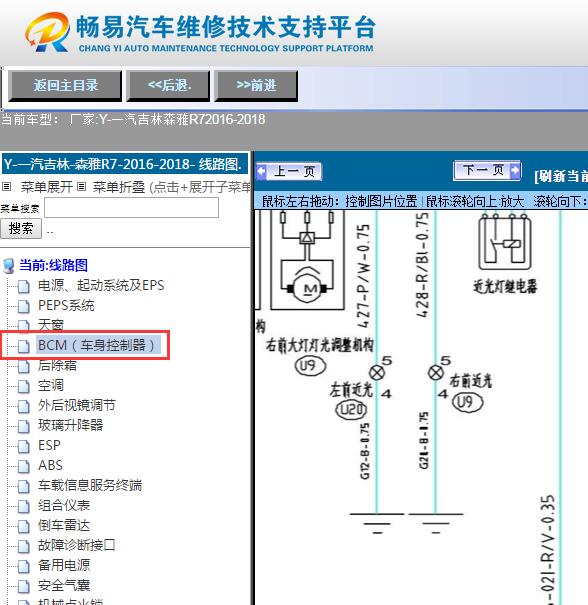This screenshot has height=605, width=588.
Task: Click the 右前大灯灯光调整机构 label
Action: pyautogui.click(x=320, y=345)
